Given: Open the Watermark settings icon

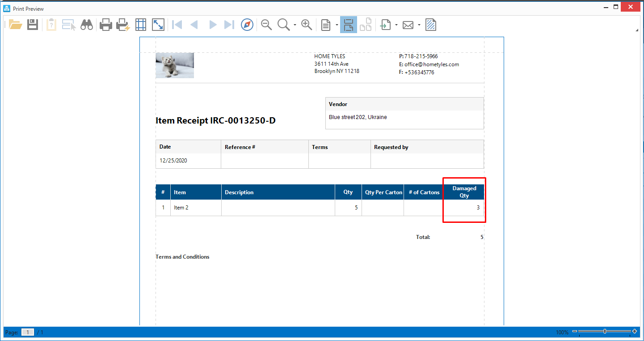Looking at the screenshot, I should (x=431, y=25).
